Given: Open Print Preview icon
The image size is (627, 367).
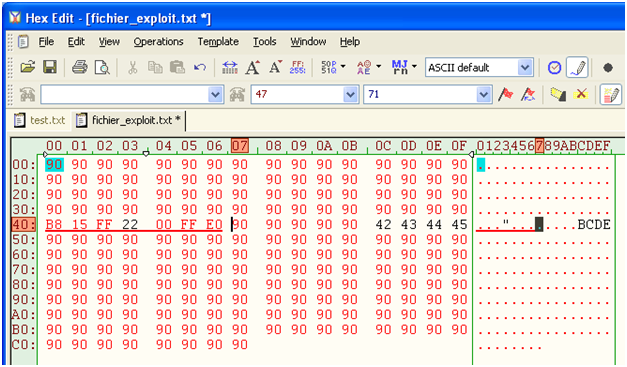Looking at the screenshot, I should tap(102, 67).
